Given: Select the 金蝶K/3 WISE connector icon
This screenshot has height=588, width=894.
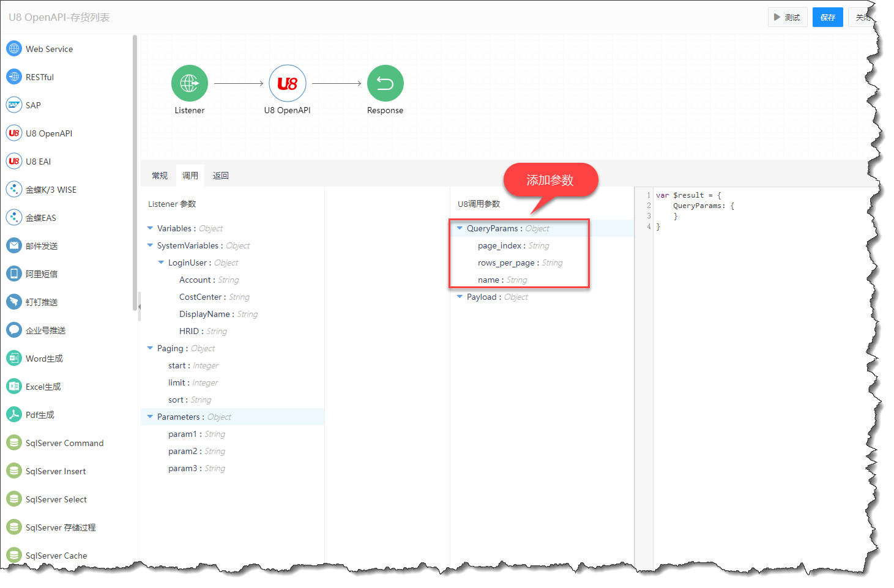Looking at the screenshot, I should 14,189.
